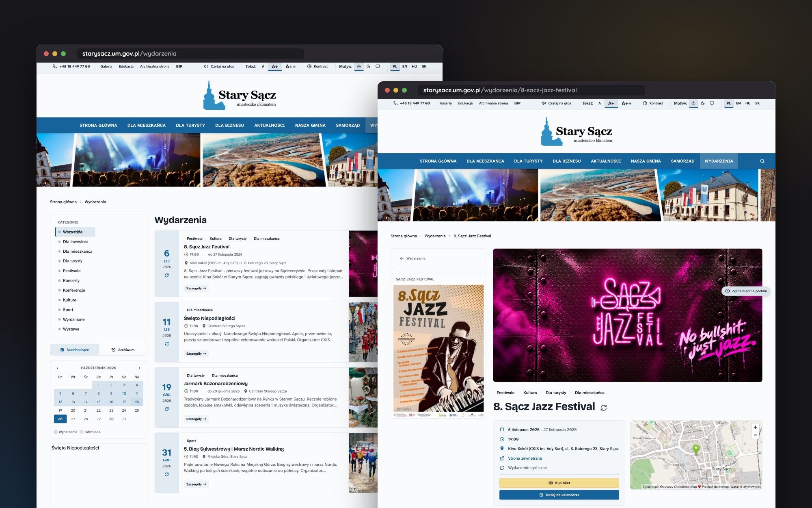
Task: Click the Strona zewnętrzna external link
Action: tap(525, 458)
